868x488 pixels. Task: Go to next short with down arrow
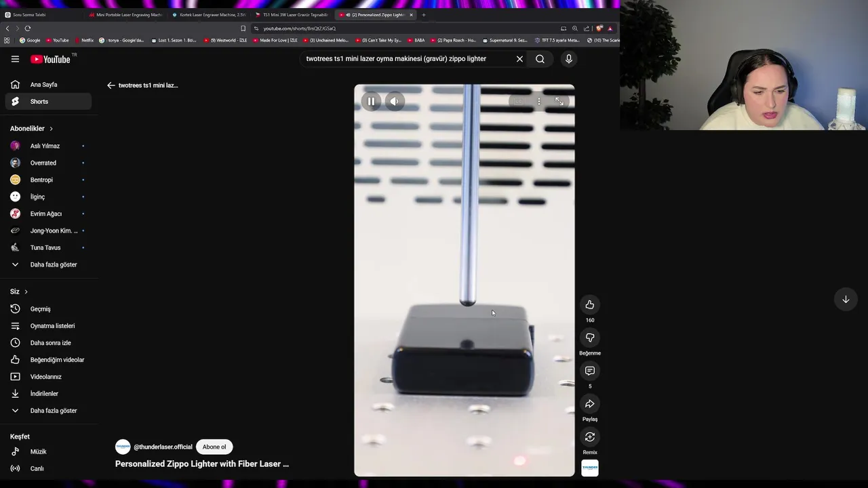(846, 300)
